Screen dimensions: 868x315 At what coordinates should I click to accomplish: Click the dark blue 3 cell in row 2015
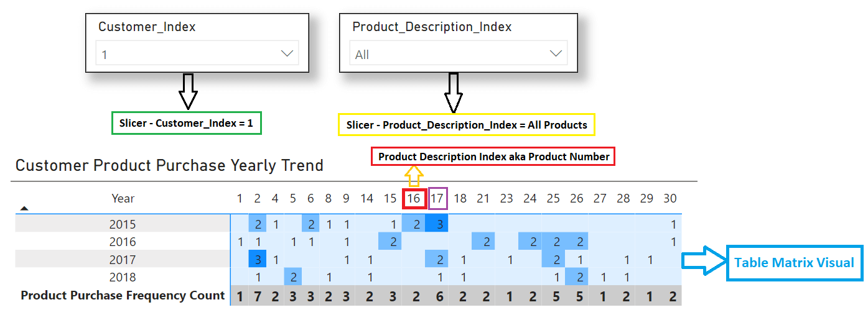tap(438, 224)
